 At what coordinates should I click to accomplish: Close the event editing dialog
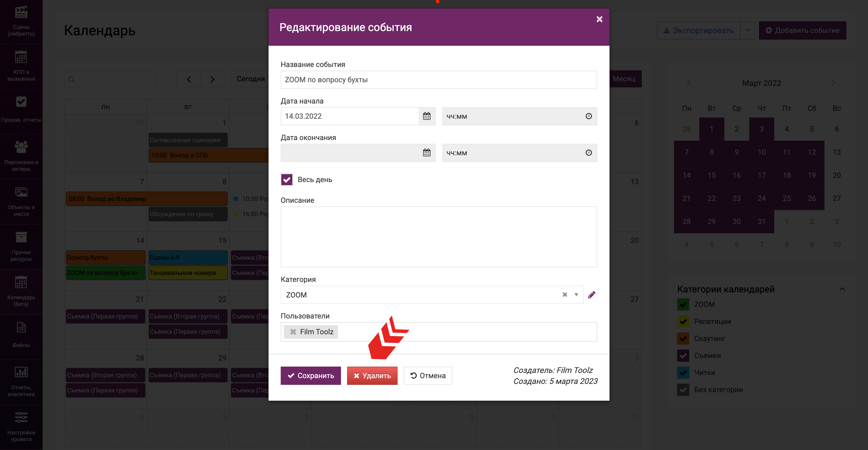(599, 19)
